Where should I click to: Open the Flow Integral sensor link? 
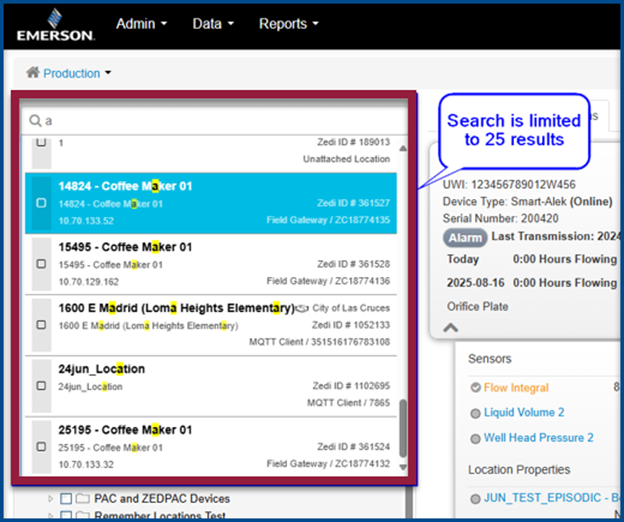[516, 388]
